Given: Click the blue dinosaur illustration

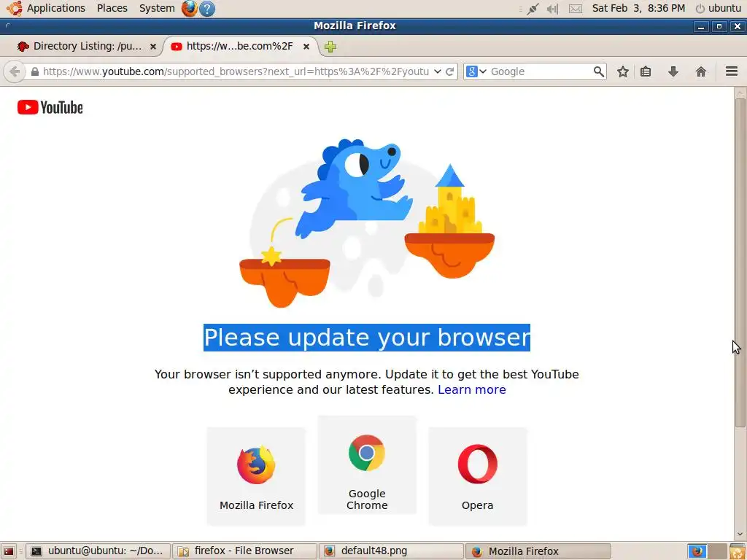Looking at the screenshot, I should click(x=355, y=188).
